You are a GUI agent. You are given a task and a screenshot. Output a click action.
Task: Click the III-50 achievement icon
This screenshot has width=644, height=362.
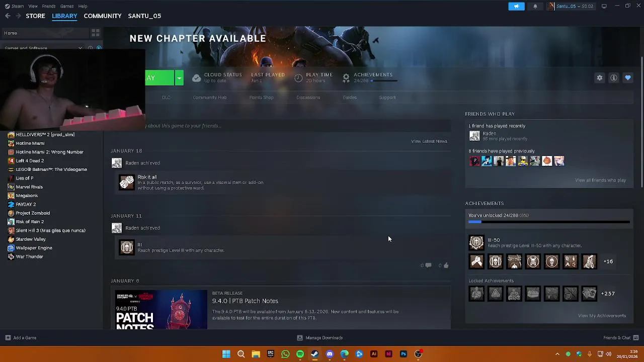pyautogui.click(x=476, y=243)
